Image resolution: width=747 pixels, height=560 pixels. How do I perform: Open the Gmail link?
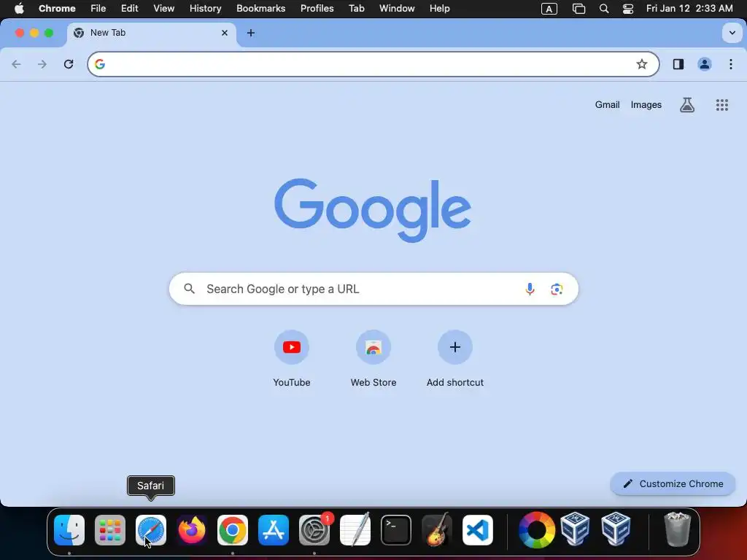(x=607, y=105)
